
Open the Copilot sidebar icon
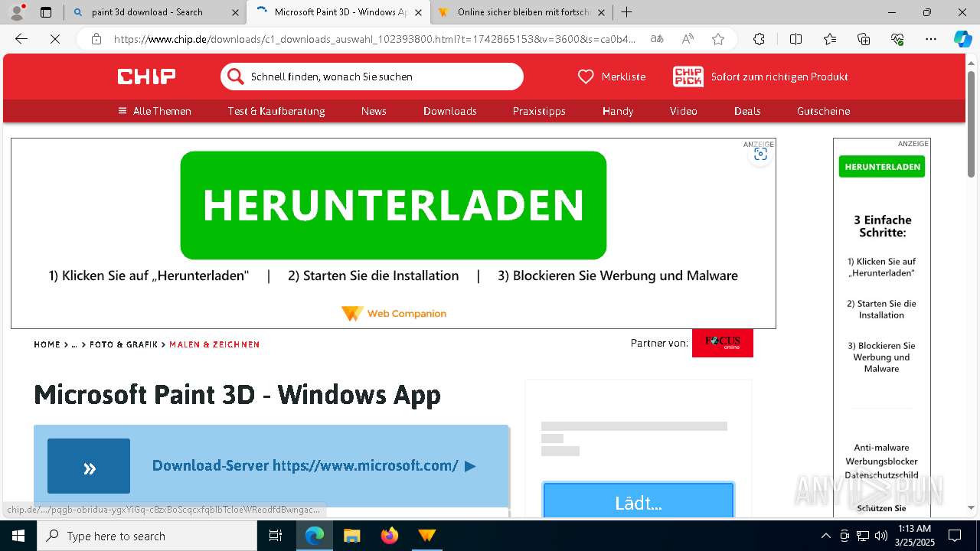(962, 39)
